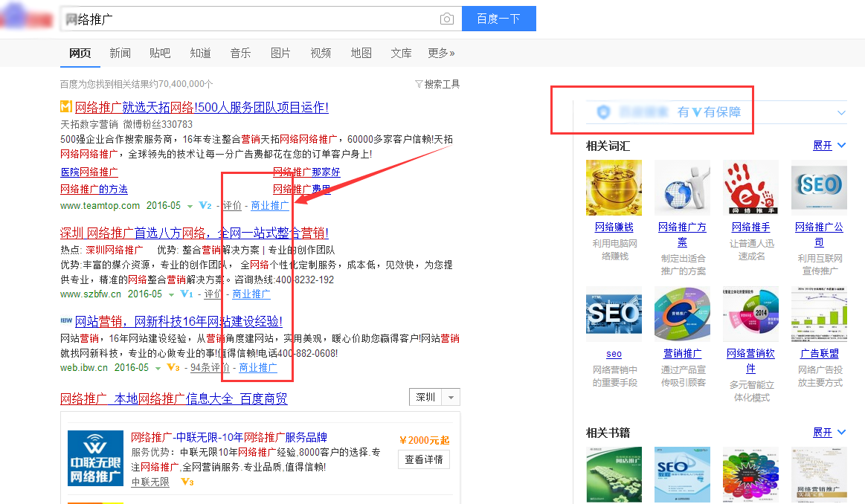The width and height of the screenshot is (865, 504).
Task: Click 评价 link on teamtop result
Action: [x=232, y=206]
